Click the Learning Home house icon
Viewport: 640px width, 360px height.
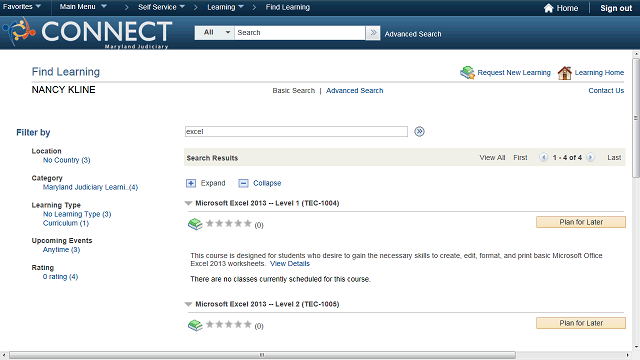click(x=564, y=73)
